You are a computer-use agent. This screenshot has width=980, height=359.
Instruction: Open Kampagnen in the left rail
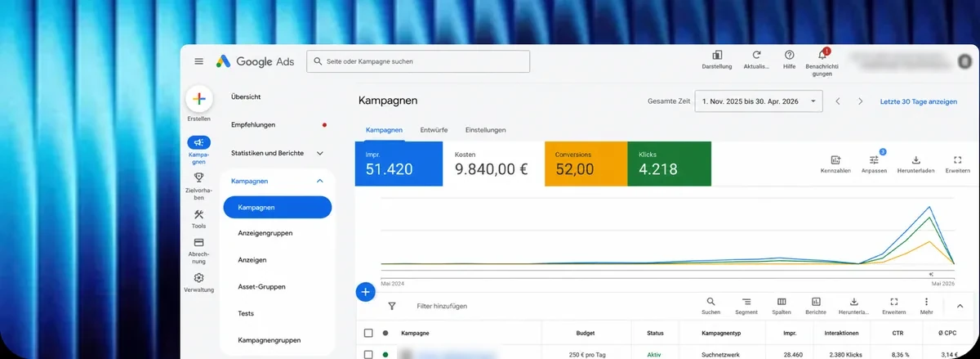198,142
